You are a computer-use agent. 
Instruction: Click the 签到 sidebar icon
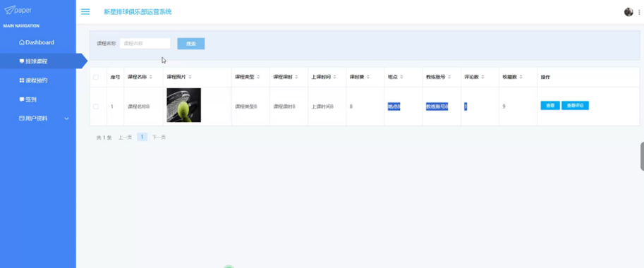tap(22, 99)
